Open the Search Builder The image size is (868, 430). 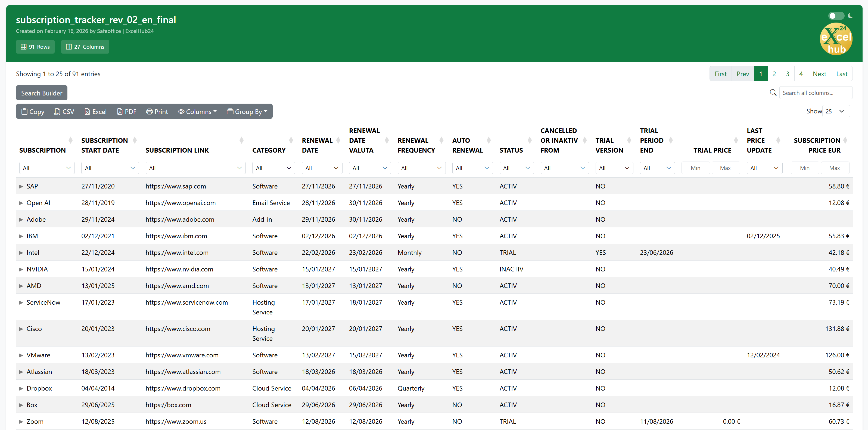(x=42, y=93)
